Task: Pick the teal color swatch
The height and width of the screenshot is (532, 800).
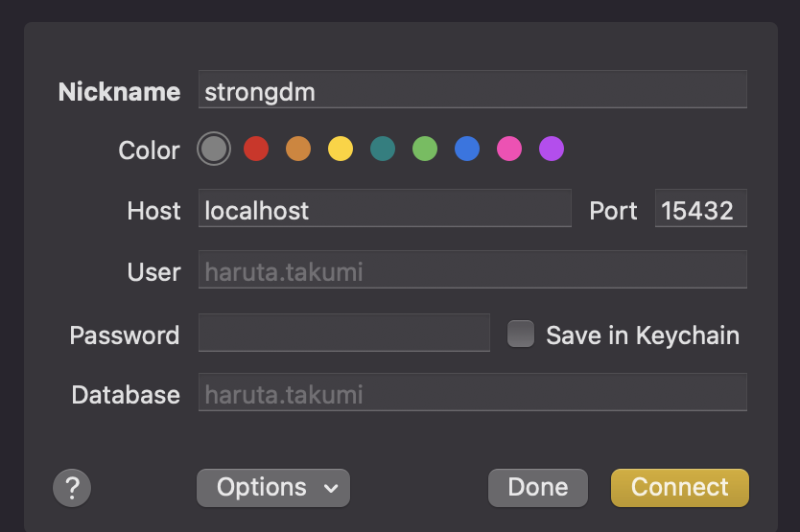Action: [x=383, y=149]
